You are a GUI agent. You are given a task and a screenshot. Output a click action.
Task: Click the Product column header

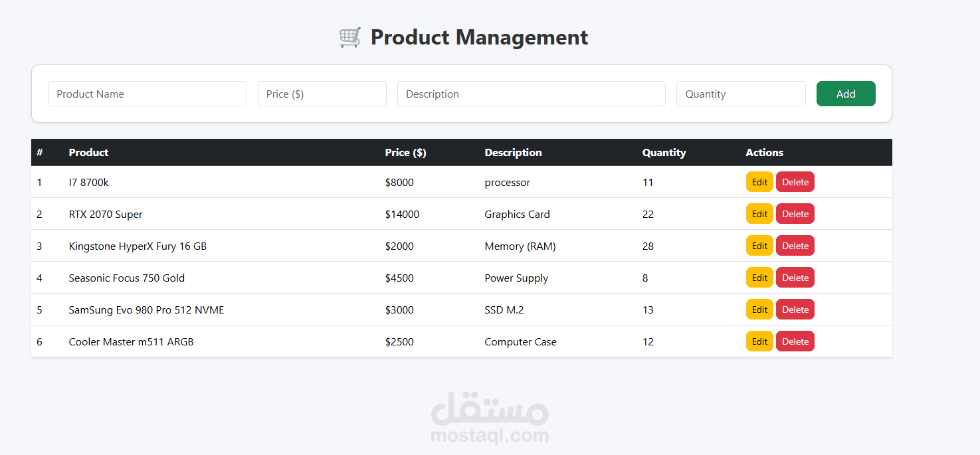(88, 153)
